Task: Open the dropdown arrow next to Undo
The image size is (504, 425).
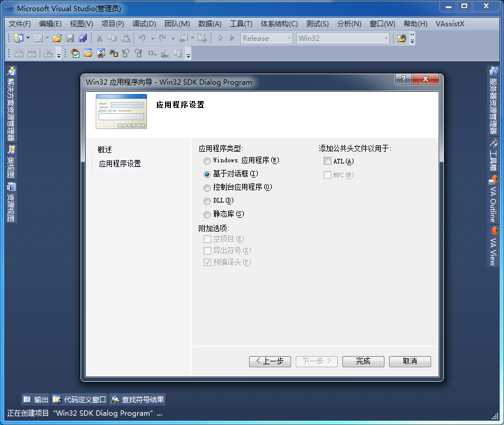Action: pyautogui.click(x=153, y=39)
